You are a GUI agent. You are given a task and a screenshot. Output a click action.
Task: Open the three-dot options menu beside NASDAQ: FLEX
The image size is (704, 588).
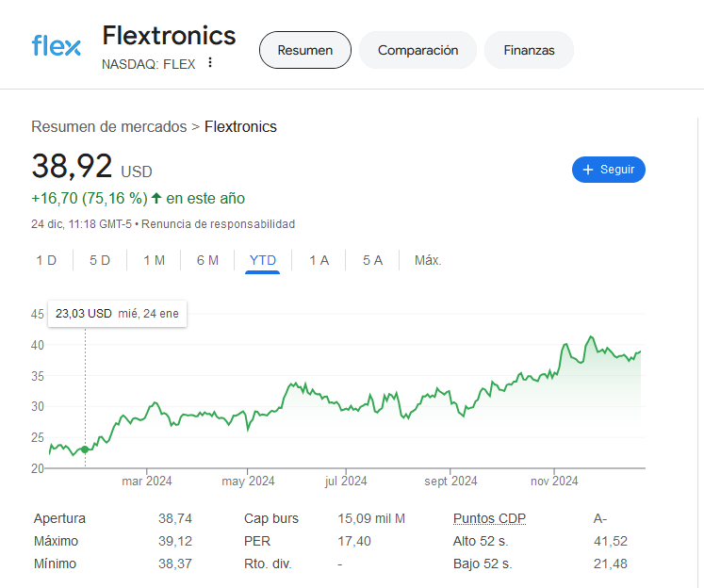209,63
